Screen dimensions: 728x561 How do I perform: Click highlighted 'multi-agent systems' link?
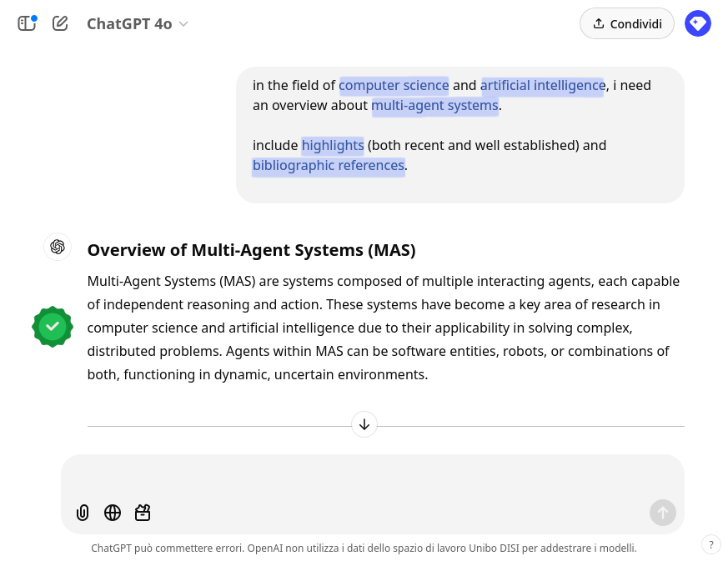tap(435, 106)
